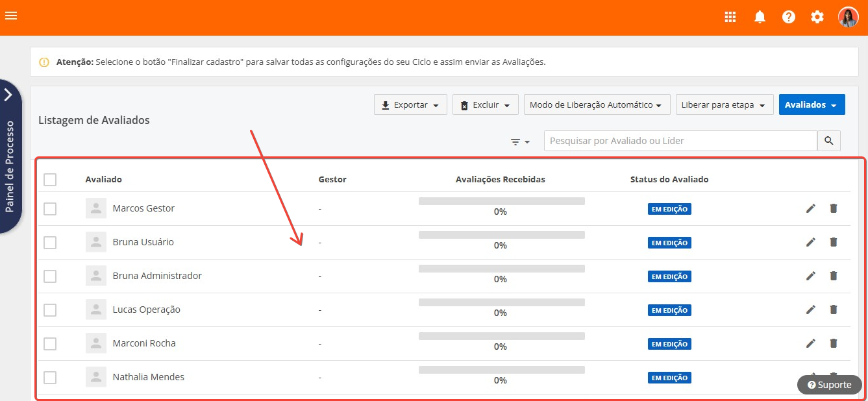
Task: Click the Suporte button
Action: click(x=829, y=385)
